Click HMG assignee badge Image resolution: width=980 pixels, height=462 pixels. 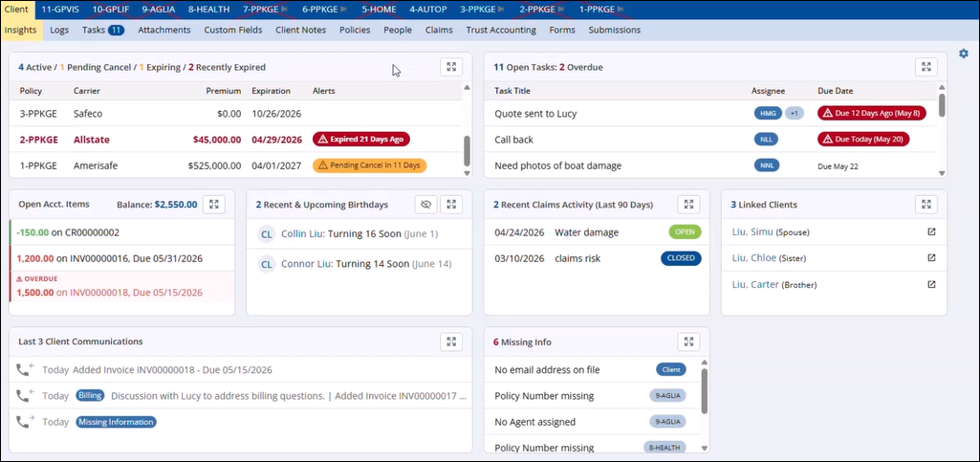(768, 113)
